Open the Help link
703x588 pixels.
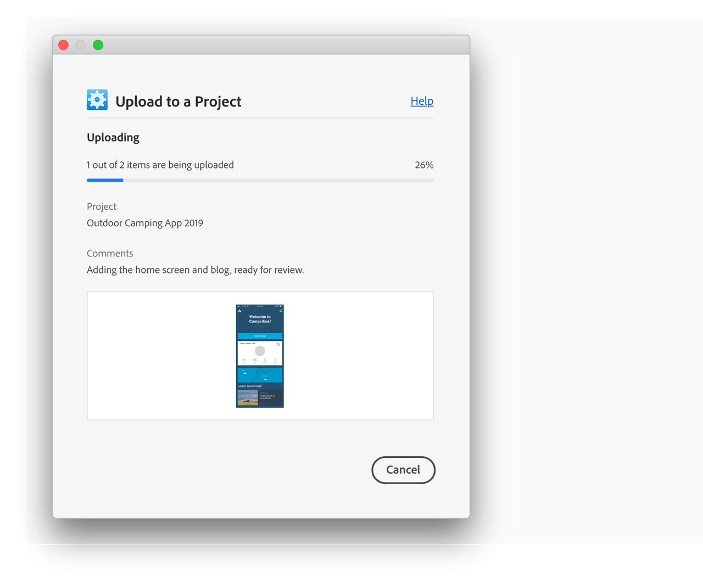[x=421, y=101]
